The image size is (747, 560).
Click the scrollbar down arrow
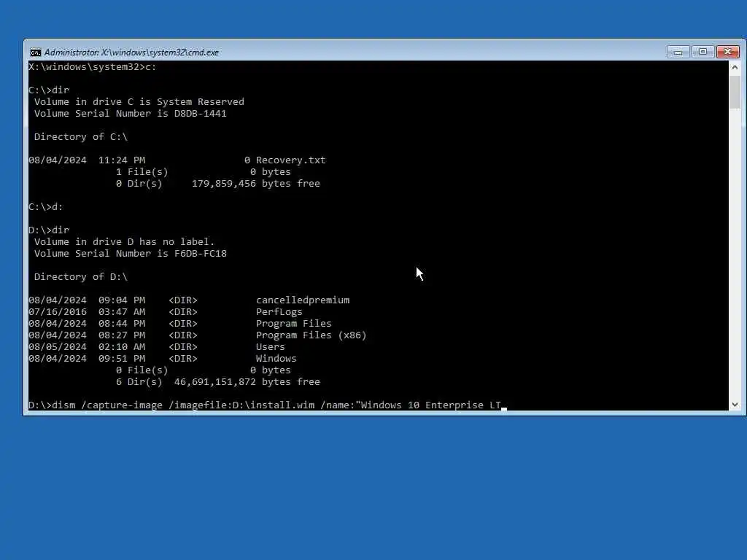pyautogui.click(x=735, y=405)
